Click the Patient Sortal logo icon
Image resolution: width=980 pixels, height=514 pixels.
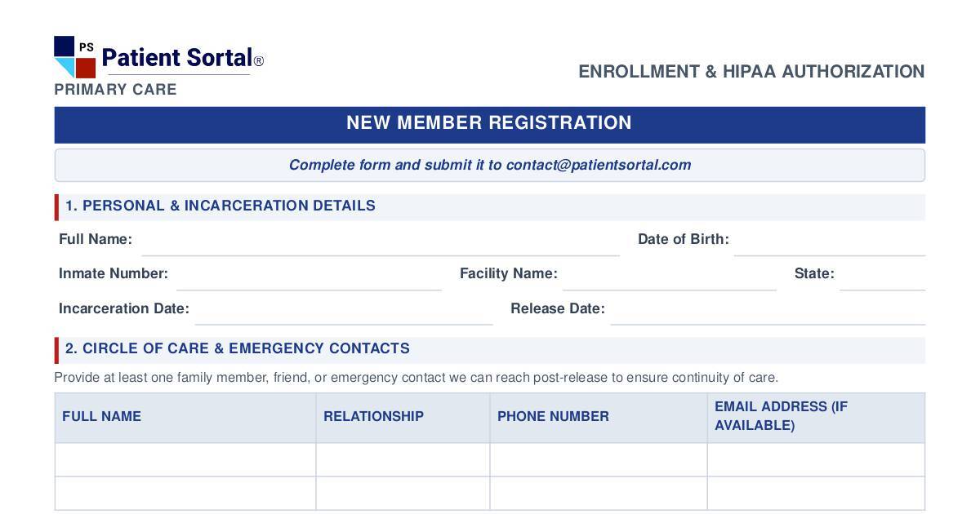pyautogui.click(x=75, y=57)
